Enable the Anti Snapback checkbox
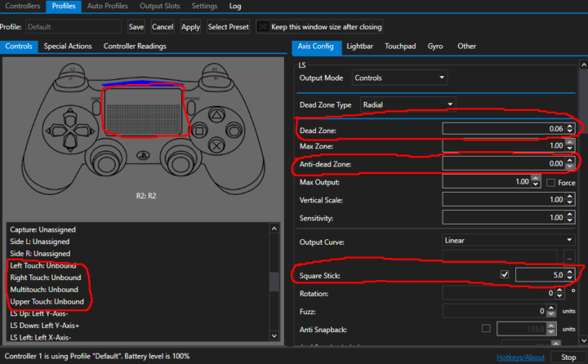 tap(486, 329)
